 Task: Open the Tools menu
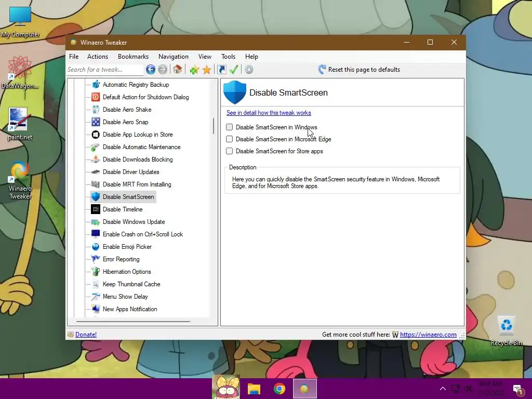pyautogui.click(x=229, y=57)
